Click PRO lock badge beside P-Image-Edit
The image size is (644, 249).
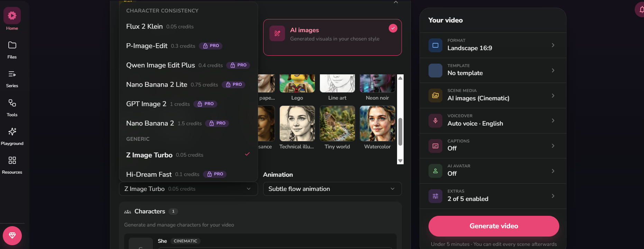coord(211,46)
